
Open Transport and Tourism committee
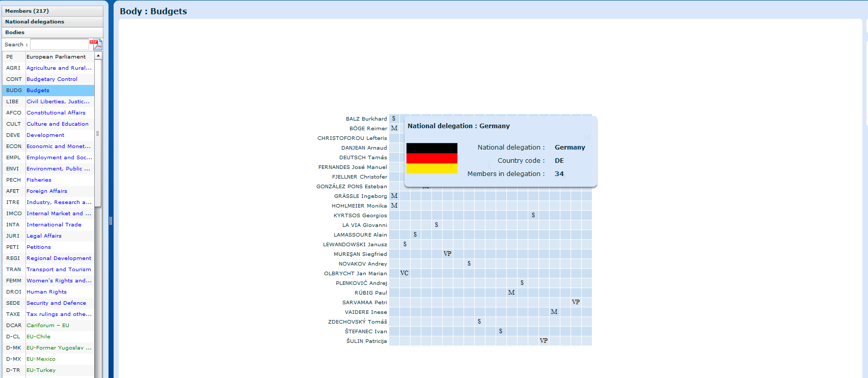(x=48, y=269)
